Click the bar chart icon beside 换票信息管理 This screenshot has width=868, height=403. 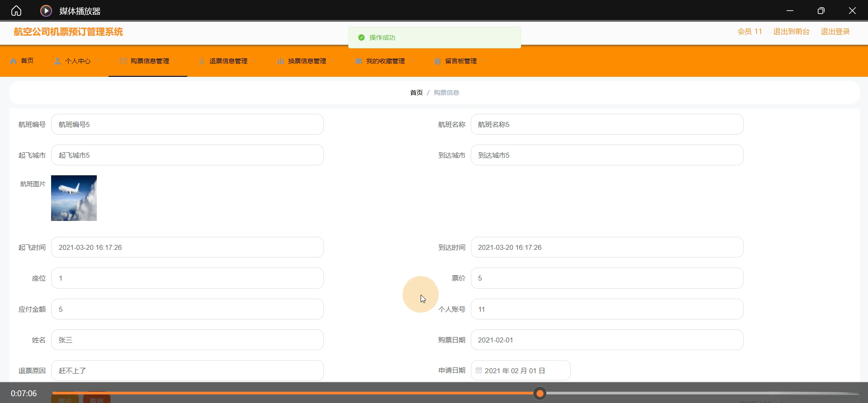pyautogui.click(x=280, y=61)
